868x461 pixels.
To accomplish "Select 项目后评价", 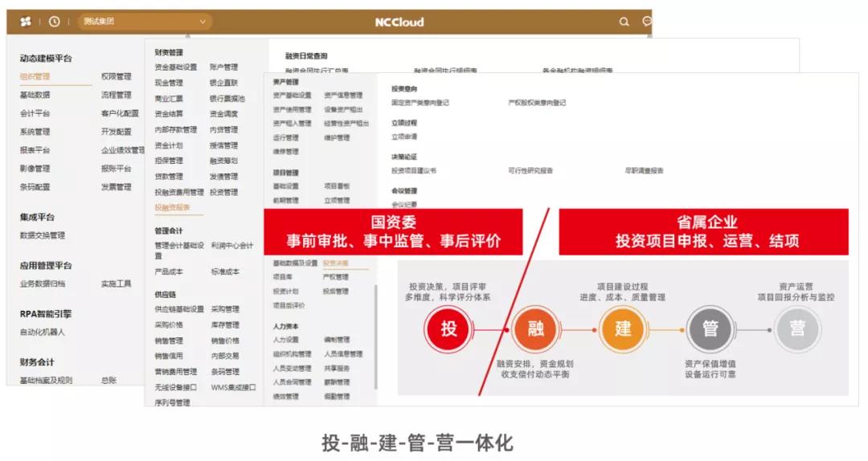I will 289,305.
